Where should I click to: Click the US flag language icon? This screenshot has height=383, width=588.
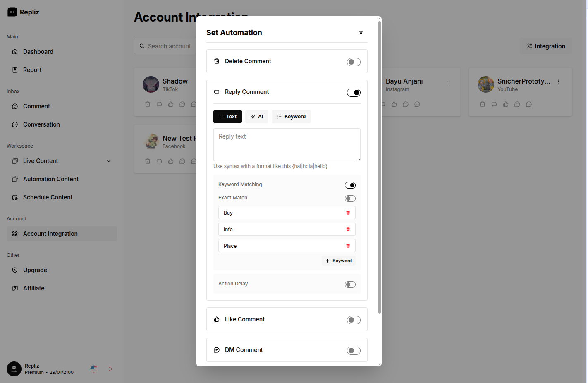click(x=94, y=369)
